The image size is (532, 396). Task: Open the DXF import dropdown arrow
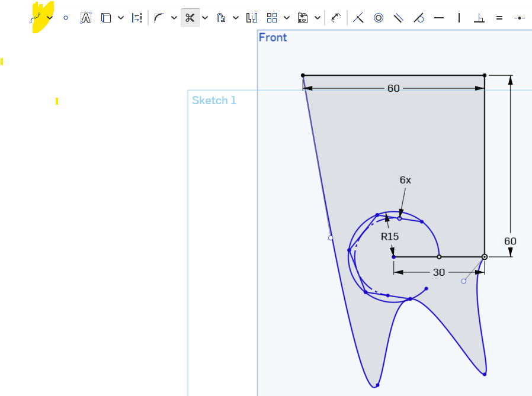(318, 18)
